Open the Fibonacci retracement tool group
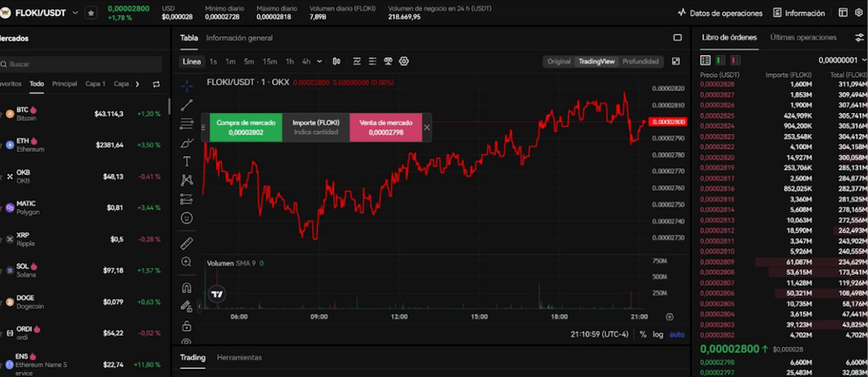868x377 pixels. tap(187, 124)
